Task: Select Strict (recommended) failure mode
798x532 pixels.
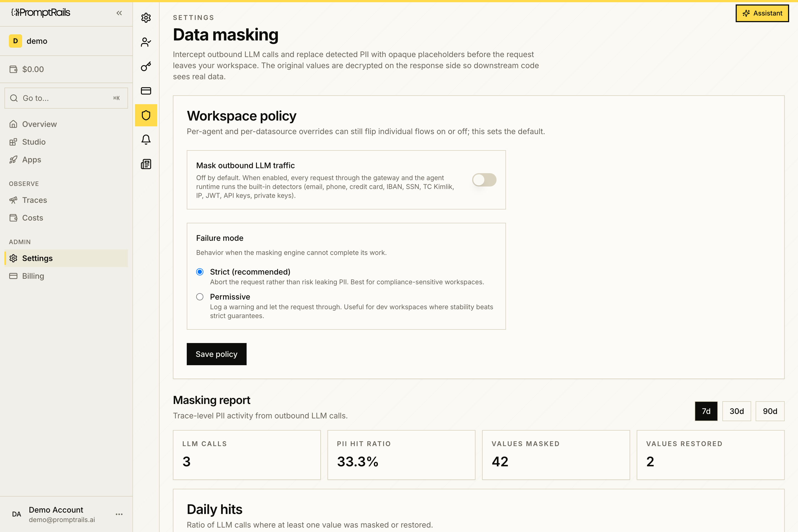Action: point(200,272)
